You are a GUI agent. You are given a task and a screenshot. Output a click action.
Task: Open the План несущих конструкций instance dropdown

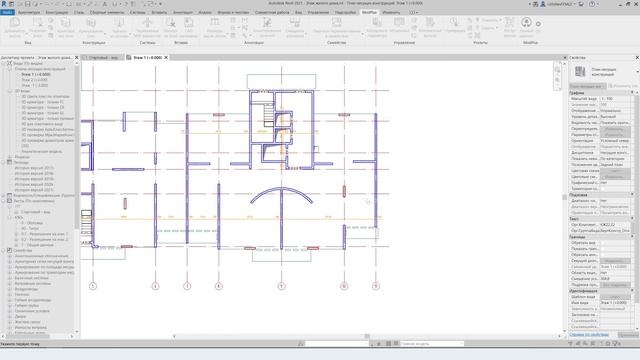[588, 86]
